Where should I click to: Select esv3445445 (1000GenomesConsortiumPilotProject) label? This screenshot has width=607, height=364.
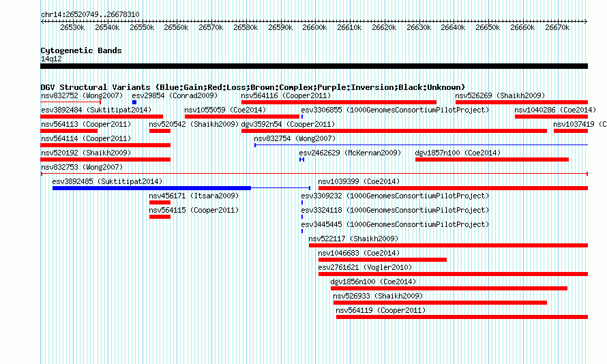click(x=395, y=224)
